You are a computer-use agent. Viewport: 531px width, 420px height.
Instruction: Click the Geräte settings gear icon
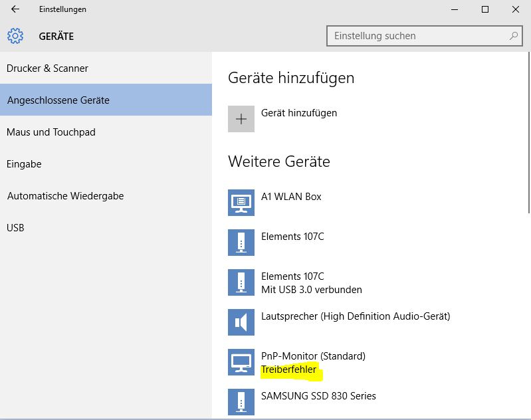(x=15, y=36)
